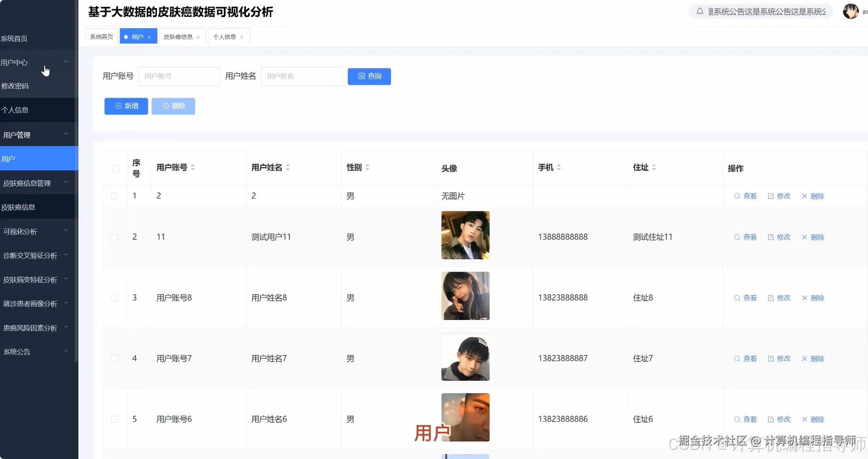Open the admin avatar image

click(850, 12)
